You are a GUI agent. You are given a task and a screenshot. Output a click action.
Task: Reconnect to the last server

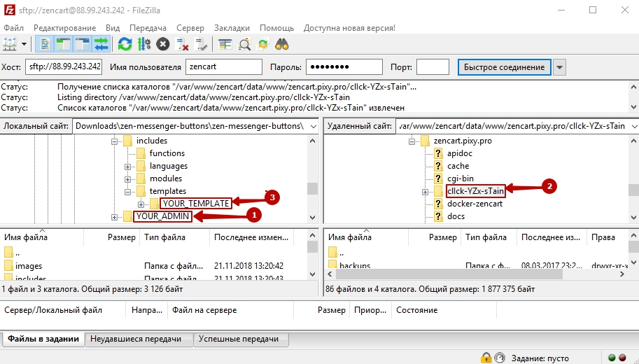tap(201, 44)
